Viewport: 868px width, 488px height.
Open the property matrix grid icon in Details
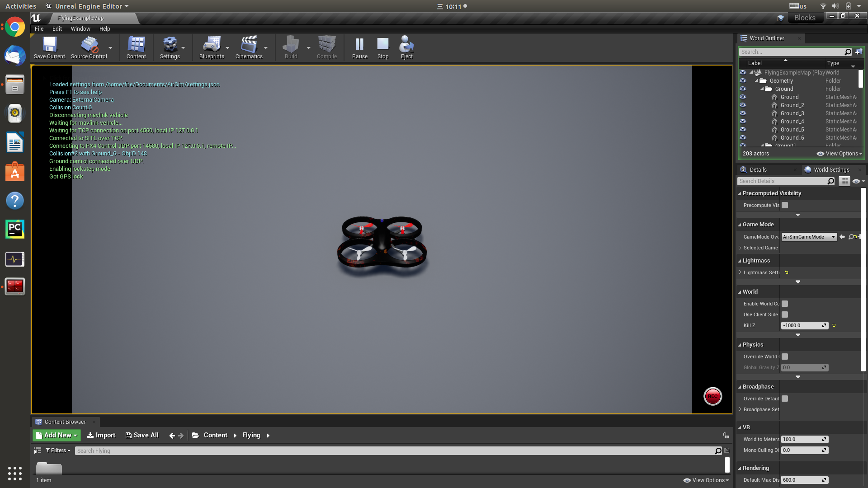point(844,181)
